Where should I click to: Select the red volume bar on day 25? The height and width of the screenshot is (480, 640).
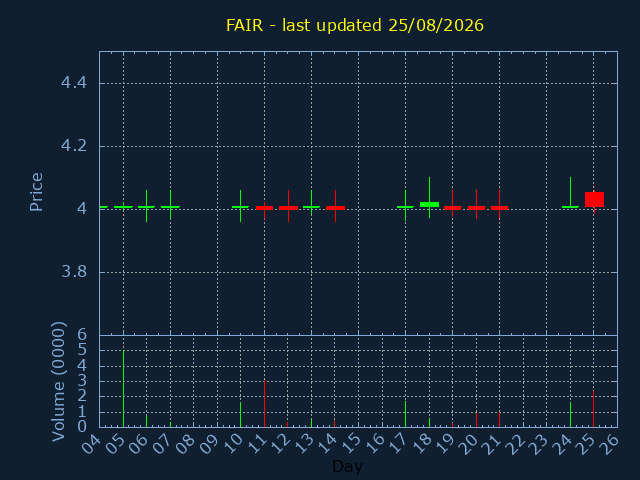[x=593, y=409]
